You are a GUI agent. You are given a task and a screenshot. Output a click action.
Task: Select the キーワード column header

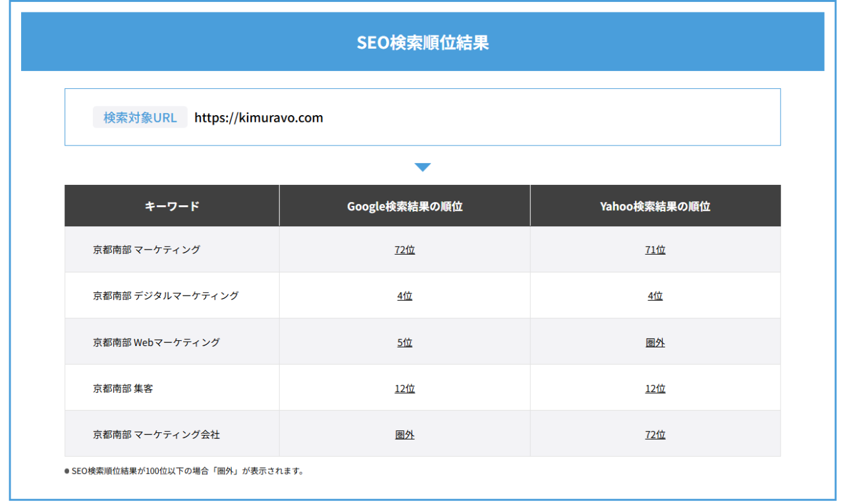(171, 205)
